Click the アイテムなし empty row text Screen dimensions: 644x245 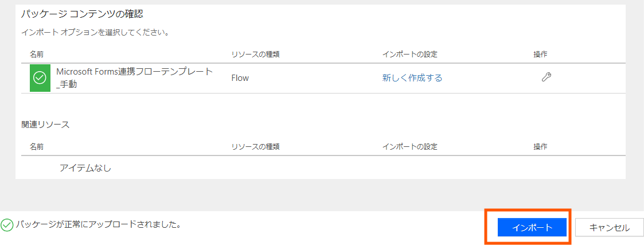pos(85,168)
